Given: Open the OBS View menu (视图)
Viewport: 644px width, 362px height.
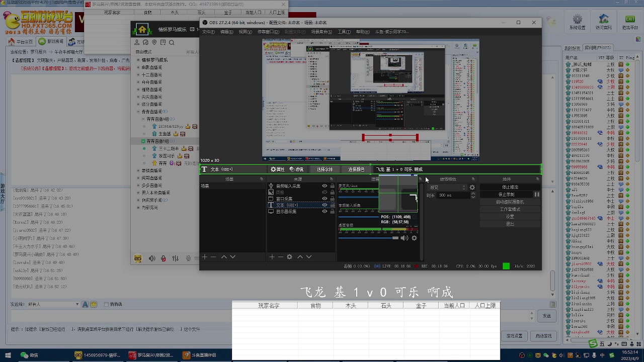Looking at the screenshot, I should [246, 32].
